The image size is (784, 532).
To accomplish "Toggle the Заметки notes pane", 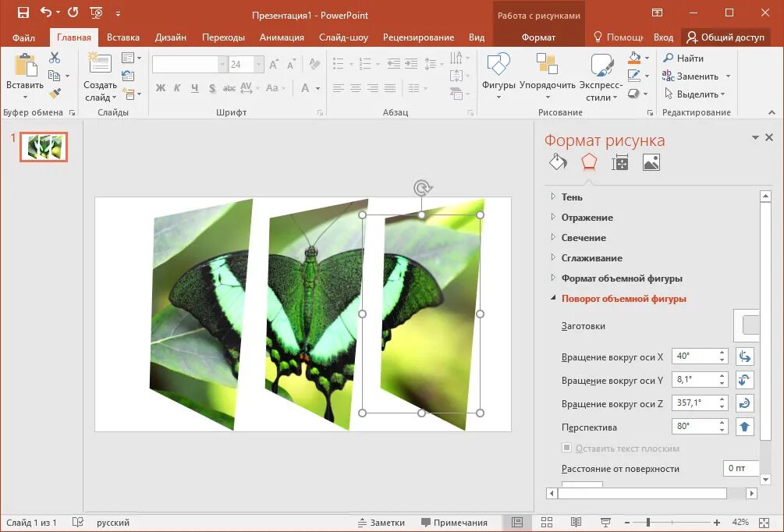I will [381, 523].
